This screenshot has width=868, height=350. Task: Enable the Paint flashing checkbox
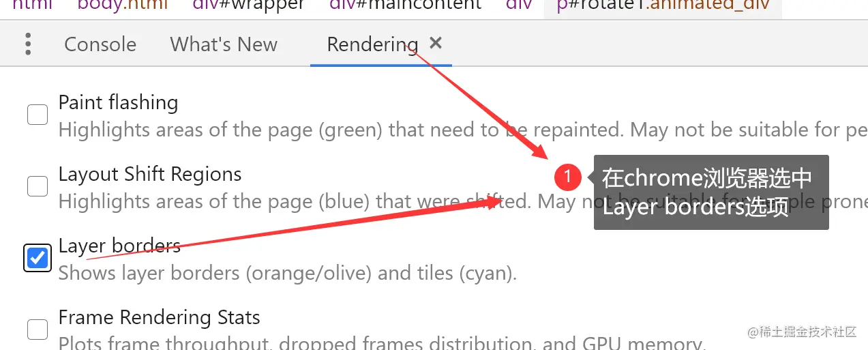[38, 115]
